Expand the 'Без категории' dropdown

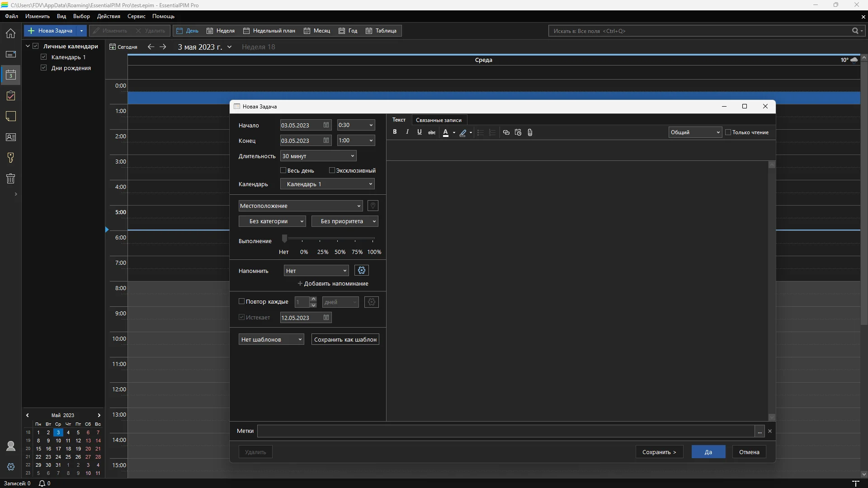click(x=272, y=221)
